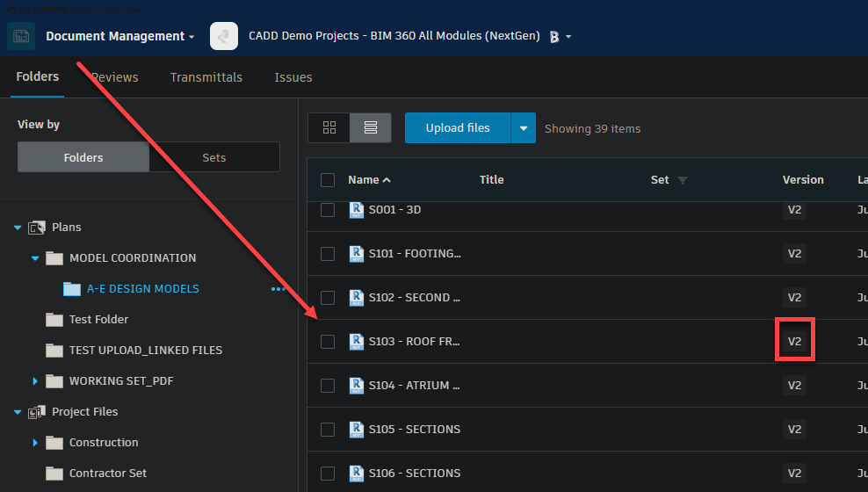Check the box for S101 - FOOTING
This screenshot has height=492, width=868.
click(328, 254)
